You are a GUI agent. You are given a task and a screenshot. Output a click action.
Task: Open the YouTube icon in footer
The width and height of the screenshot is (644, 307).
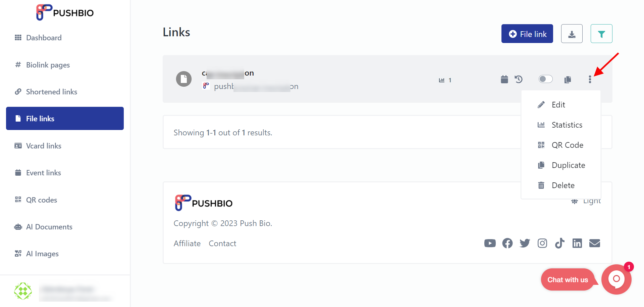(490, 243)
